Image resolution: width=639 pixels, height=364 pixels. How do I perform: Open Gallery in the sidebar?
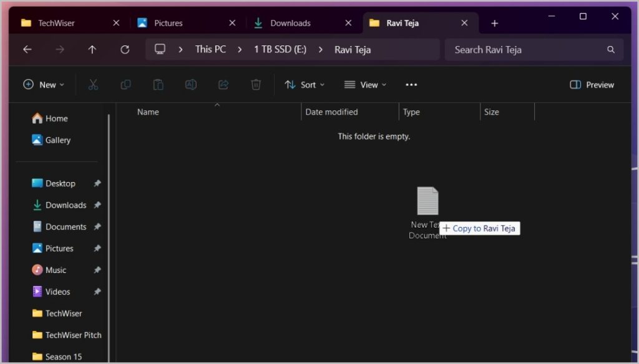(51, 140)
